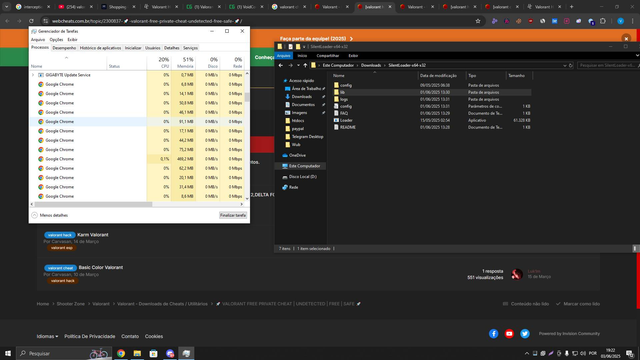Open the Compartilhar ribbon tab
640x360 pixels.
(x=327, y=56)
